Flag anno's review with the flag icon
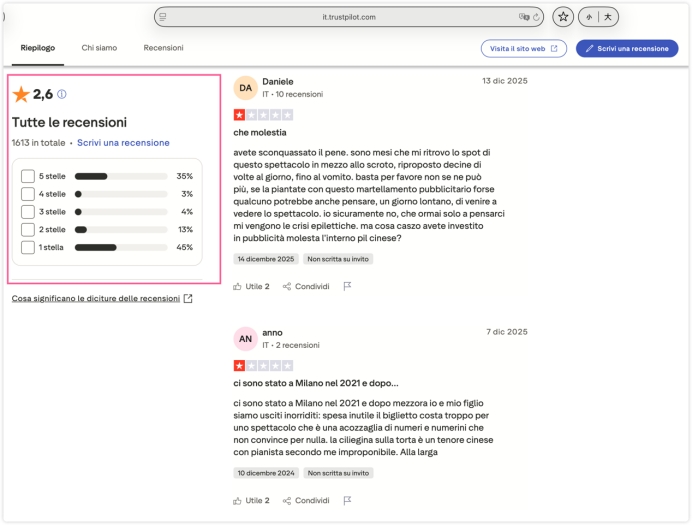This screenshot has height=525, width=693. [x=347, y=500]
